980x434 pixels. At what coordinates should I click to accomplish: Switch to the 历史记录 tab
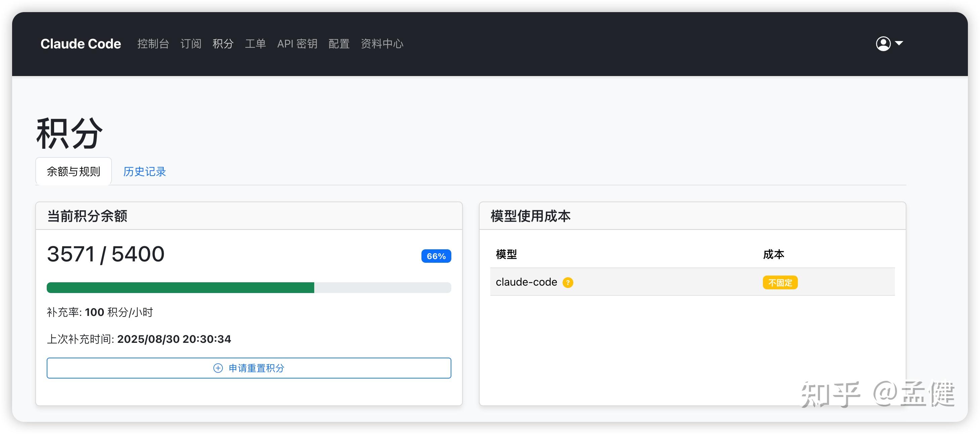coord(145,172)
